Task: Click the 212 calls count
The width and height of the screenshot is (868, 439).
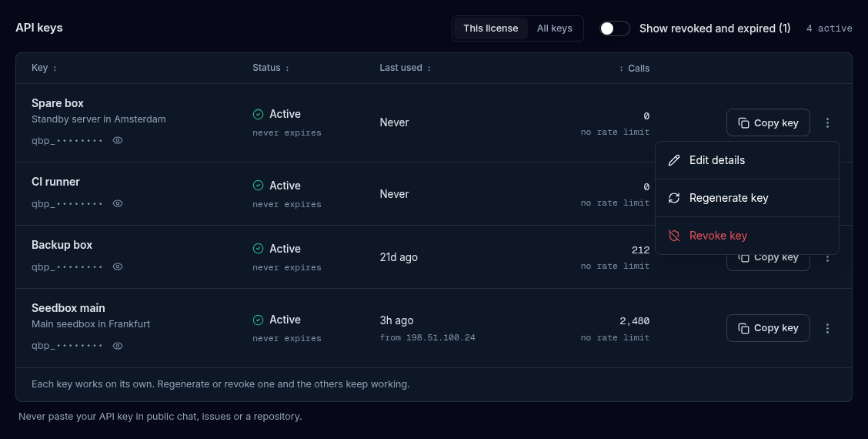Action: [640, 250]
